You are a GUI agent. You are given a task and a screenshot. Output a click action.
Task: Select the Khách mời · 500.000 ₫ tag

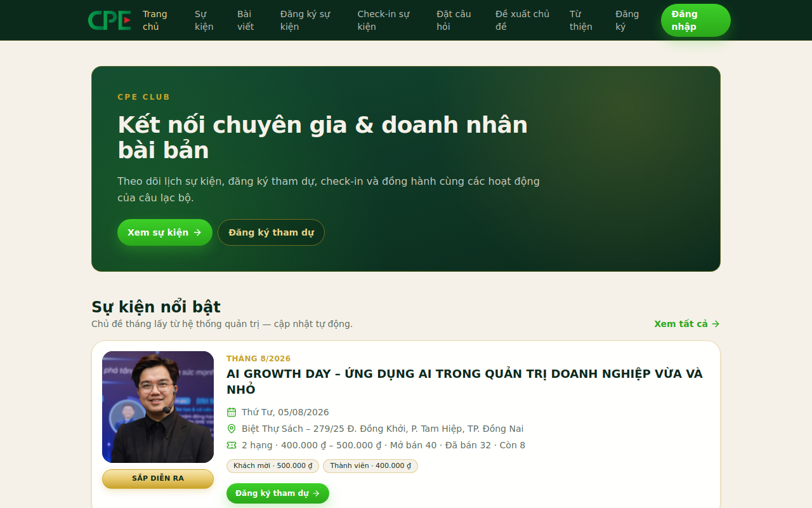[x=273, y=465]
